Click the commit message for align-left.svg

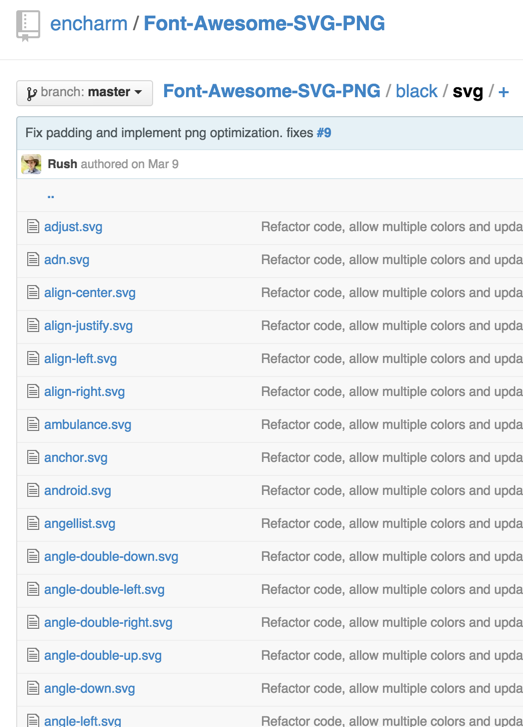[x=392, y=358]
